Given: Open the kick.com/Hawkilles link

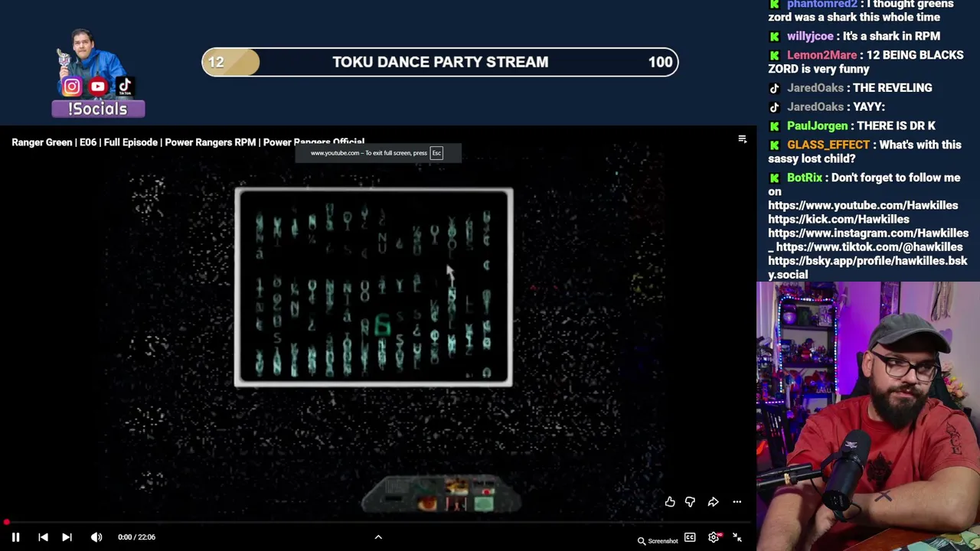Looking at the screenshot, I should coord(838,219).
